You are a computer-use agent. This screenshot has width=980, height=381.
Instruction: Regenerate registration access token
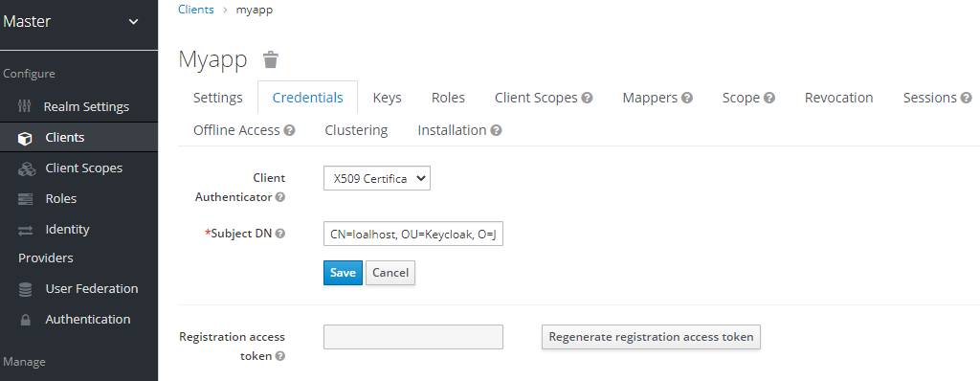[651, 337]
